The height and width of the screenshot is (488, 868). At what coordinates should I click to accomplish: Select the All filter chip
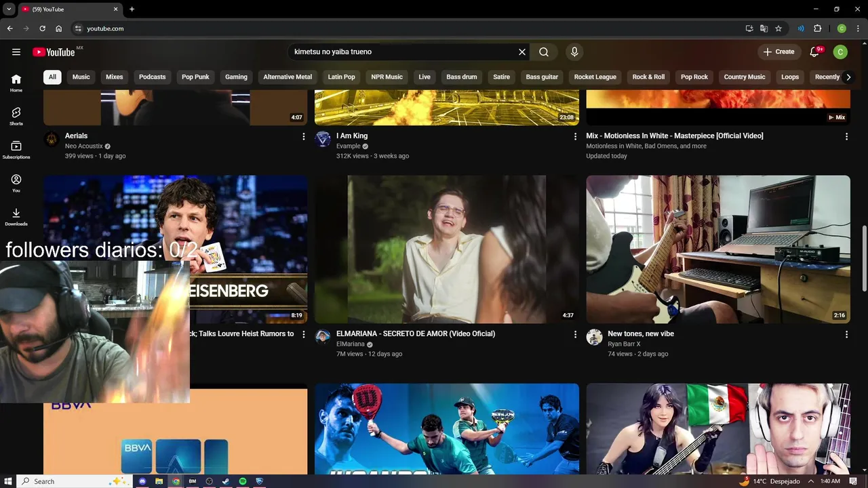tap(52, 77)
